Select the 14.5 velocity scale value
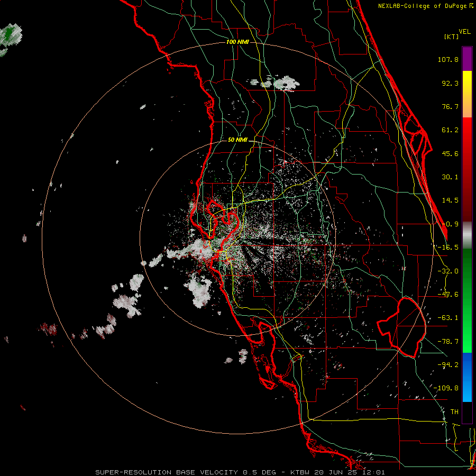Screen dimensions: 476x476 pyautogui.click(x=450, y=200)
